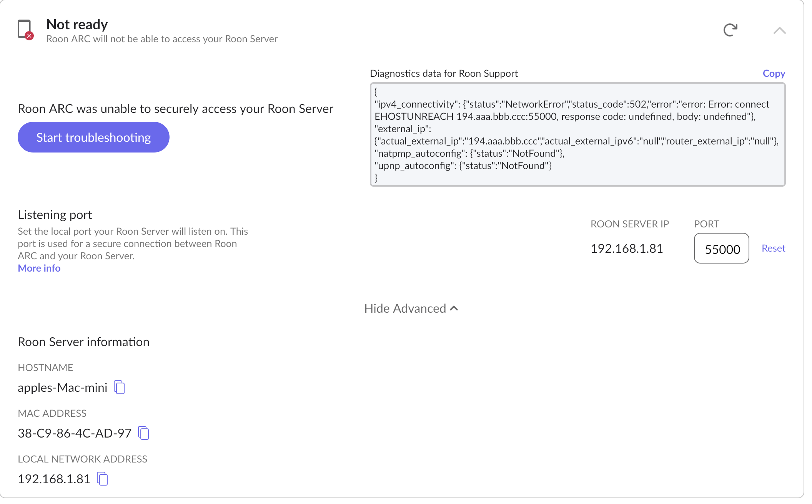Click the Roon Server IP 192.168.1.81 value
This screenshot has width=812, height=504.
point(627,249)
